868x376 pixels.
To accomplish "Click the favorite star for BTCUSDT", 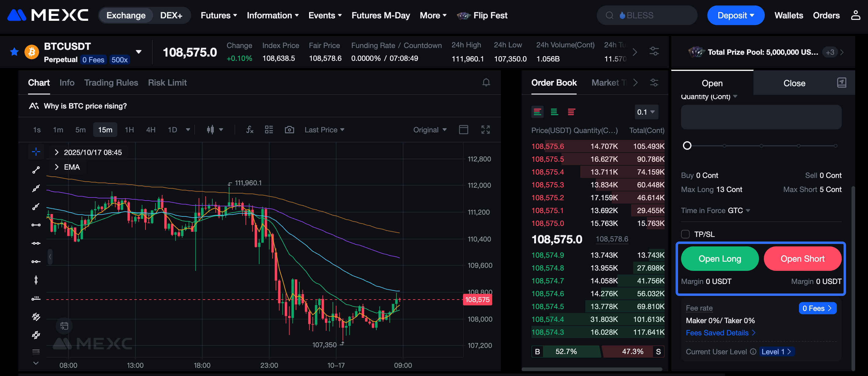I will (x=14, y=52).
